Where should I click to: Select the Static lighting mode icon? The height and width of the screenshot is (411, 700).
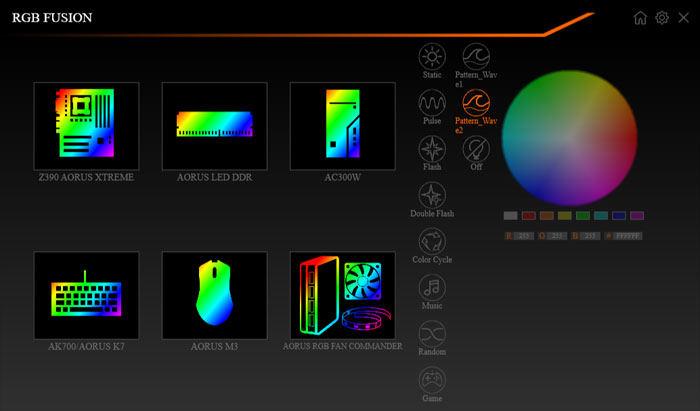coord(432,57)
